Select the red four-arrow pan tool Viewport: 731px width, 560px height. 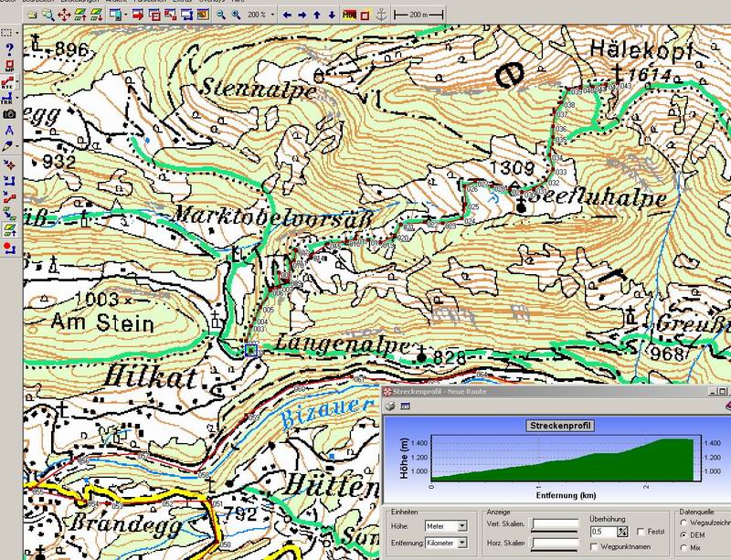pyautogui.click(x=64, y=15)
